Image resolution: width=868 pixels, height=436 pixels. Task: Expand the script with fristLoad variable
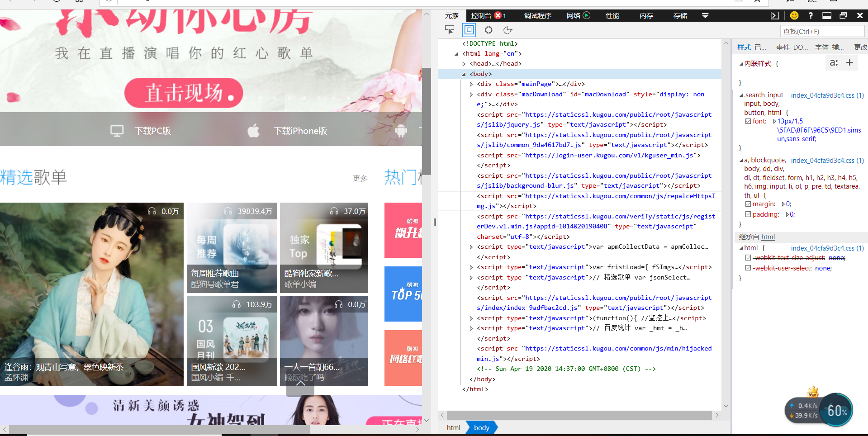471,267
